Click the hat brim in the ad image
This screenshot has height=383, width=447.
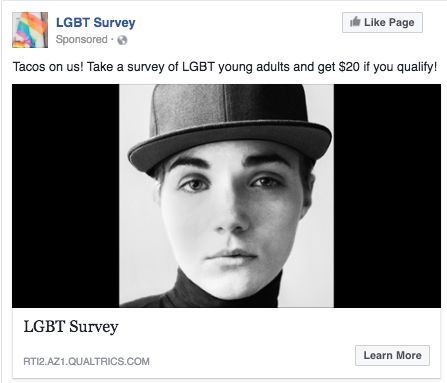pos(230,147)
